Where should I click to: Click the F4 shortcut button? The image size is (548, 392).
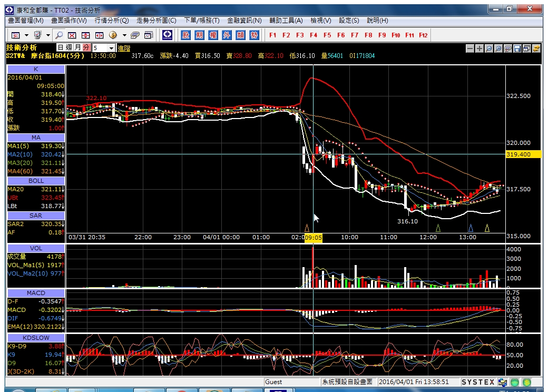click(314, 35)
